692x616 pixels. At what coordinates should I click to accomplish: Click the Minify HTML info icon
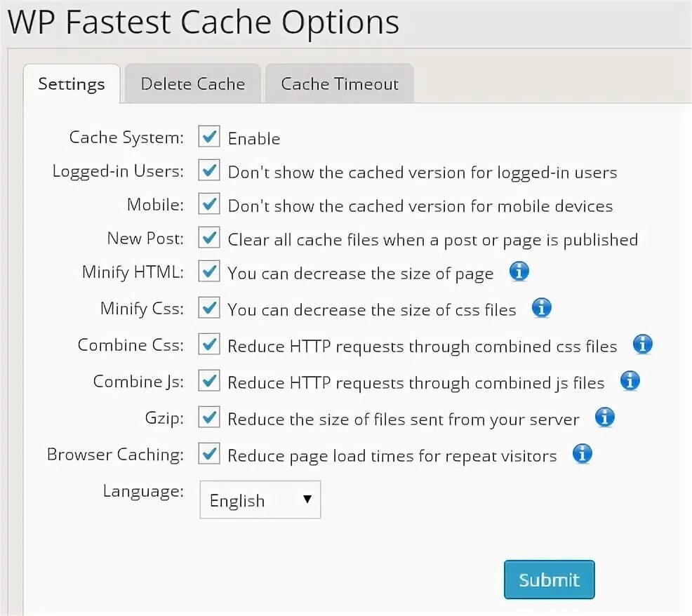pyautogui.click(x=519, y=272)
